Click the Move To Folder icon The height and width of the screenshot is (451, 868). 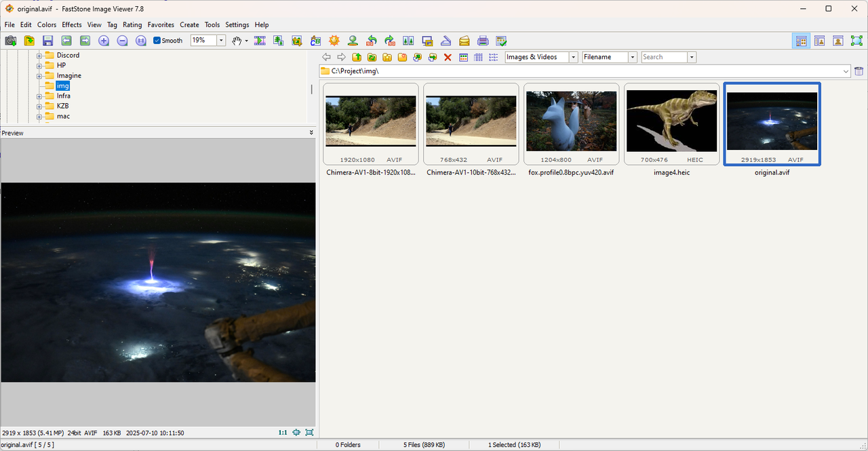(433, 58)
